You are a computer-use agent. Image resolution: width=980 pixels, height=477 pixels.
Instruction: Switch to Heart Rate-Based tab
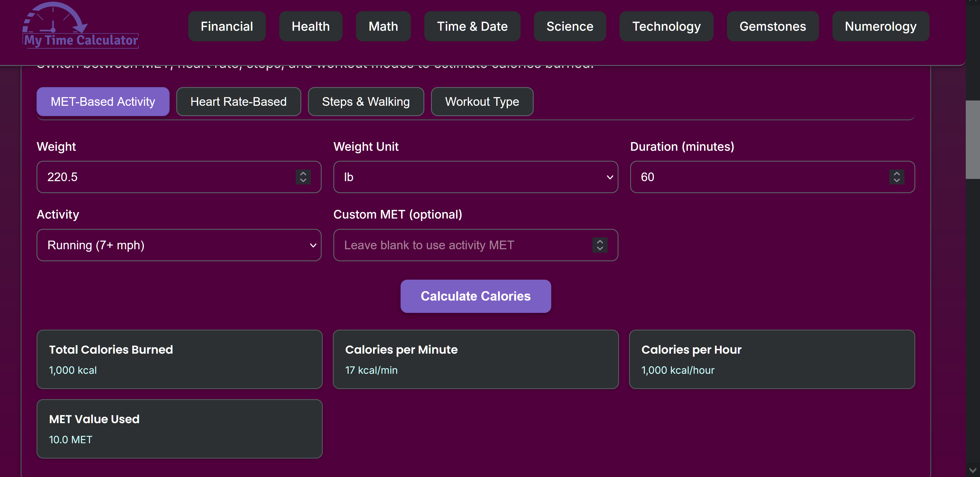pos(239,102)
